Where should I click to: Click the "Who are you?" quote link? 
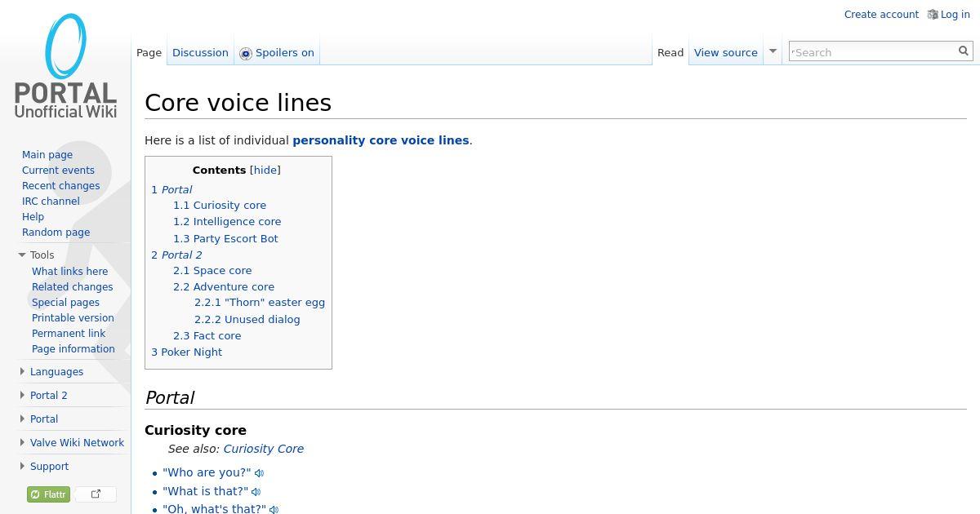[207, 473]
